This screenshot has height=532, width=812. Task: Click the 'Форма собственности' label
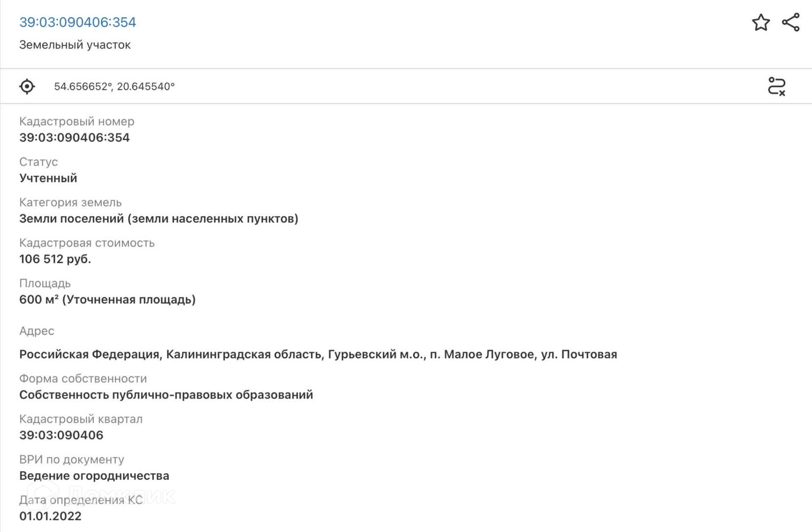tap(83, 379)
